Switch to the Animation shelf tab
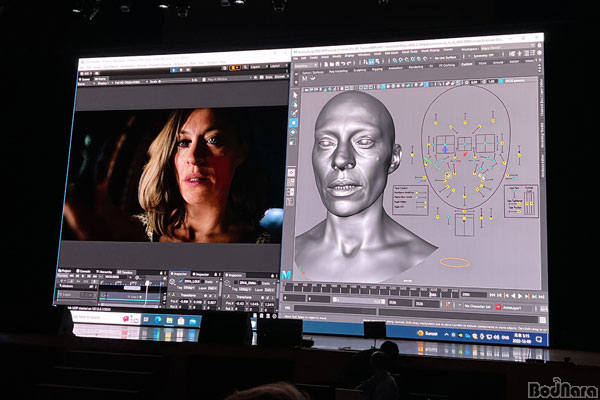This screenshot has width=600, height=400. [x=395, y=68]
